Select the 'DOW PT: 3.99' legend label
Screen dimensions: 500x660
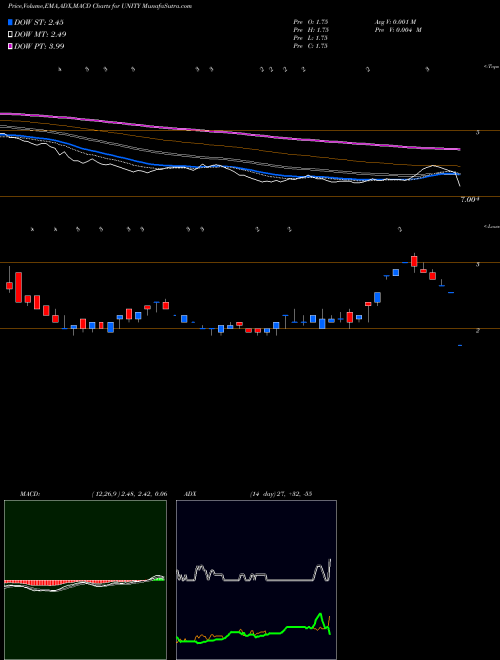tap(39, 46)
